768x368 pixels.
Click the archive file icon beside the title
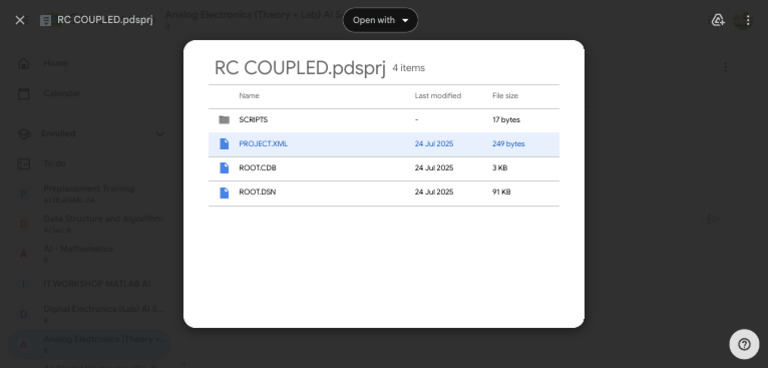(x=46, y=21)
